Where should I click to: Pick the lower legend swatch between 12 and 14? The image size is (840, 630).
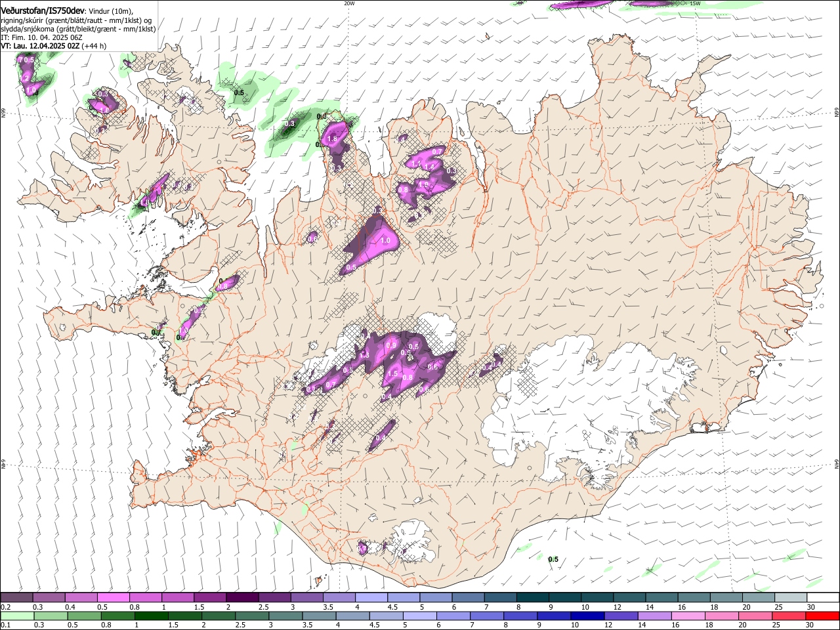(x=621, y=616)
